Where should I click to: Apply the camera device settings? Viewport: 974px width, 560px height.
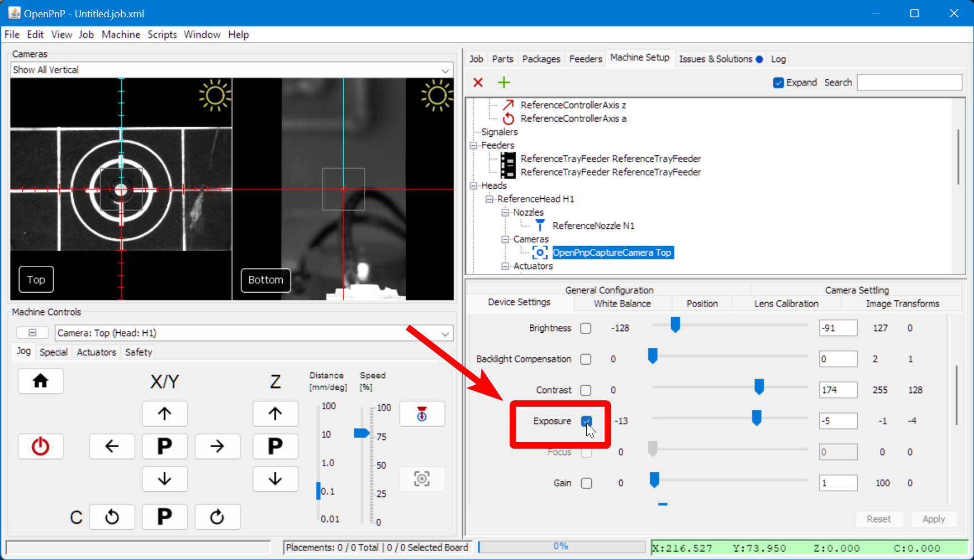pos(934,519)
